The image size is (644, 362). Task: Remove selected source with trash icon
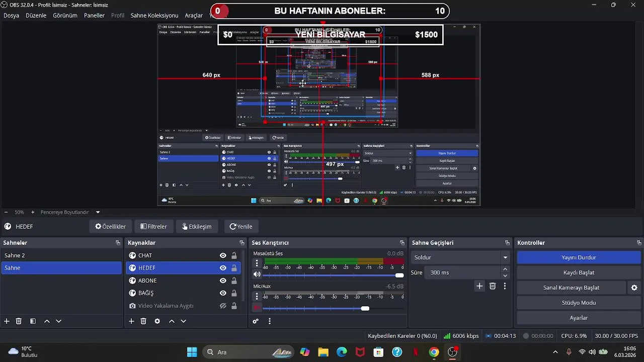click(x=143, y=321)
